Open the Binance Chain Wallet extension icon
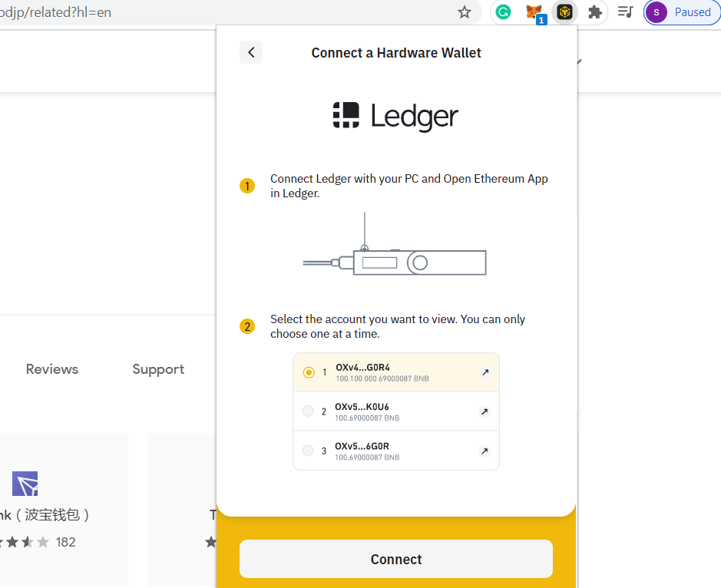Viewport: 721px width, 588px height. [x=564, y=12]
